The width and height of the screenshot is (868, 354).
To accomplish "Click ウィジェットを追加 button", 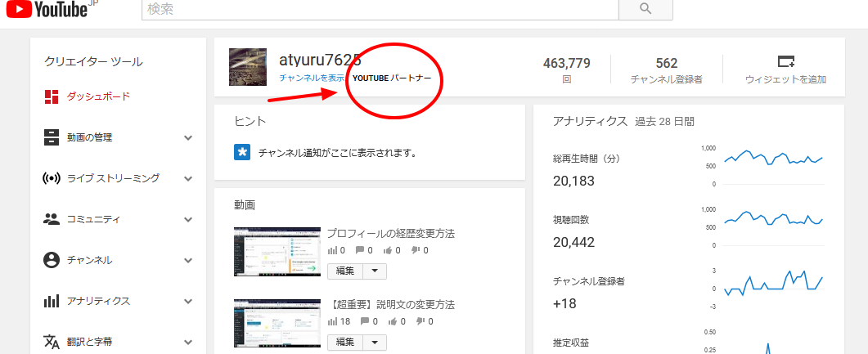I will coord(786,69).
